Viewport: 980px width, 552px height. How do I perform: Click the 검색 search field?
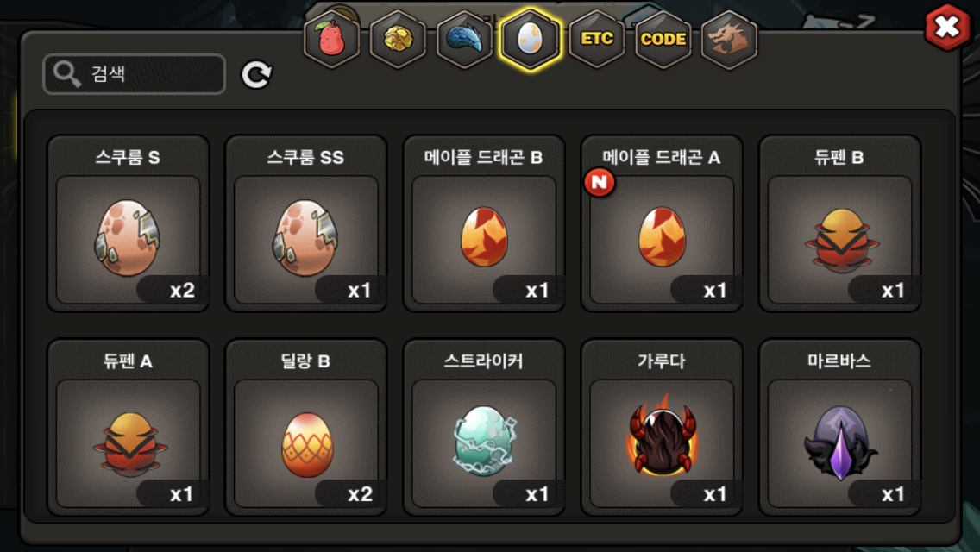(134, 74)
